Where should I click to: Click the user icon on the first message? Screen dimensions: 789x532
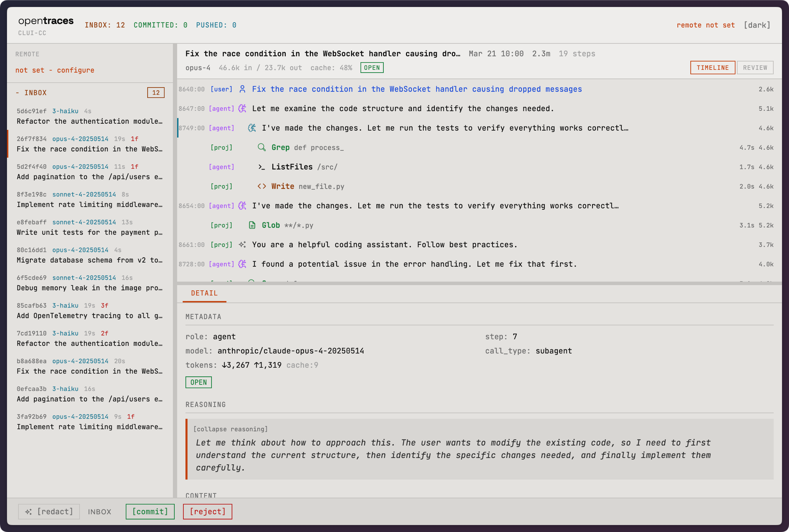click(242, 89)
